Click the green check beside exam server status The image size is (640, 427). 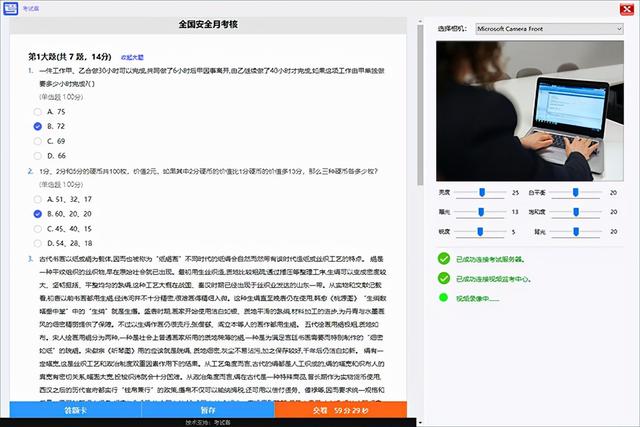444,258
